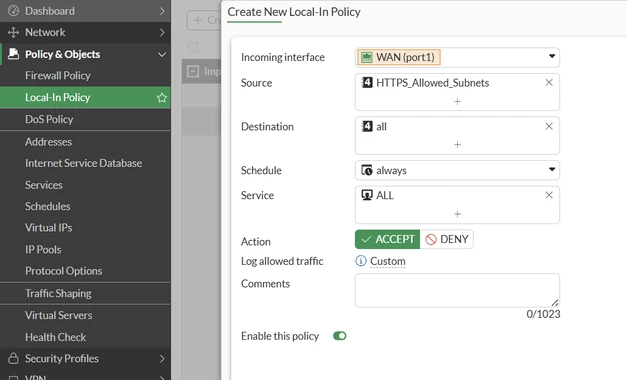Toggle favorite star on Local-In Policy
This screenshot has height=380, width=627.
coord(162,98)
